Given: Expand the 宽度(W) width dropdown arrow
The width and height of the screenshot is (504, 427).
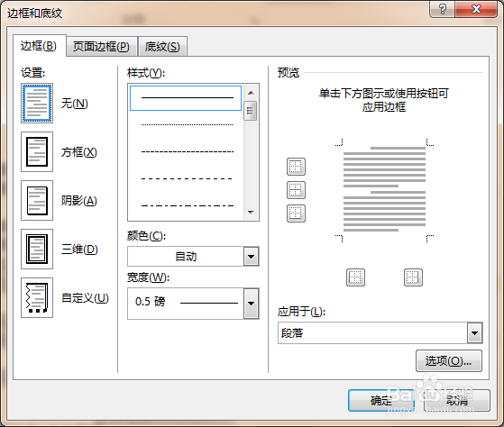Looking at the screenshot, I should coord(251,304).
